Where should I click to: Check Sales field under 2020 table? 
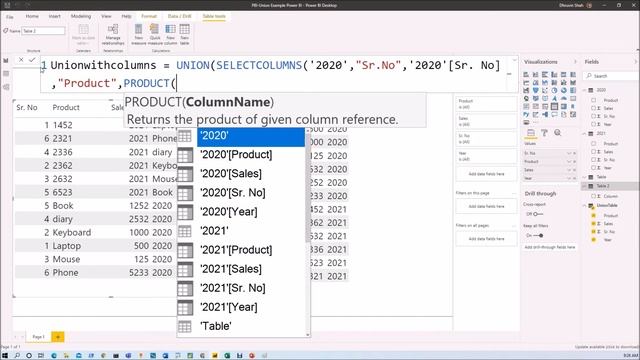tap(594, 109)
